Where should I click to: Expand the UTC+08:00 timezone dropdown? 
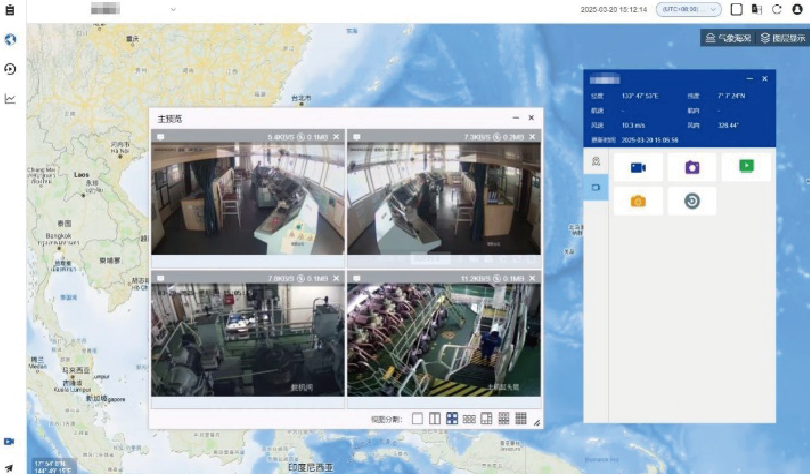point(688,9)
